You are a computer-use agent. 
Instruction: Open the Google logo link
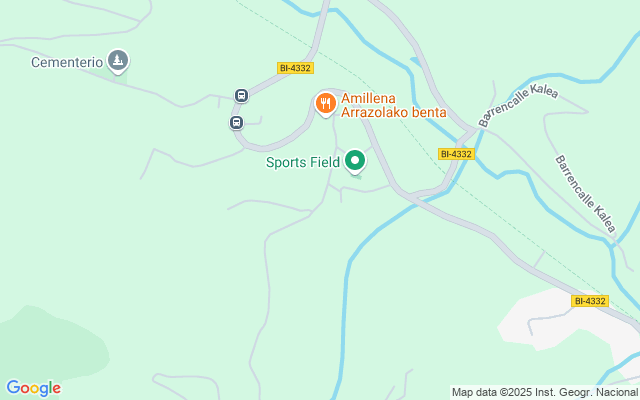[33, 388]
